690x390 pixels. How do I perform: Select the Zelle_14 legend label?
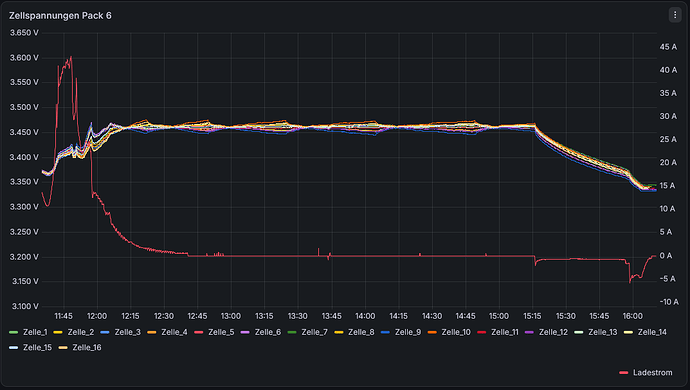click(x=652, y=332)
